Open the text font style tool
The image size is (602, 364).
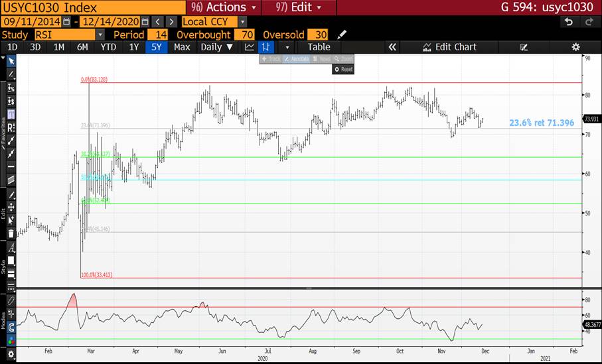11,248
